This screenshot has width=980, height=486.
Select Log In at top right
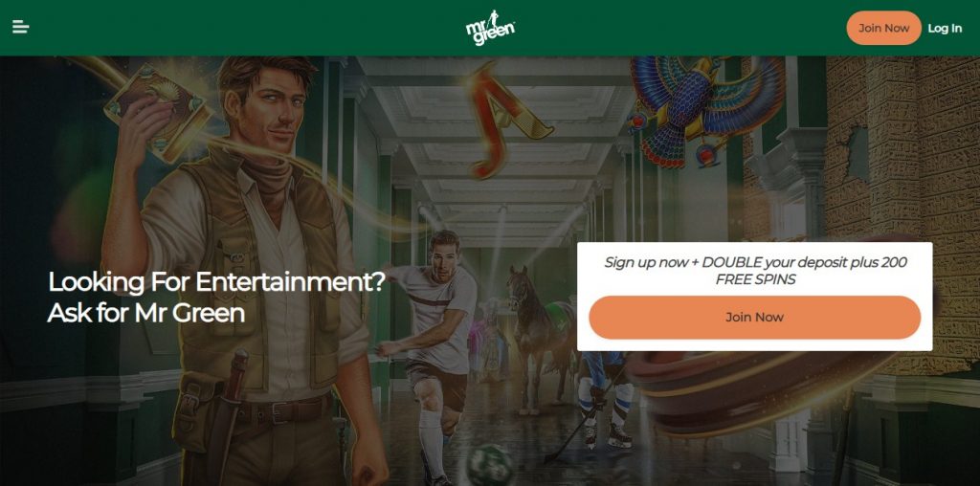click(945, 28)
